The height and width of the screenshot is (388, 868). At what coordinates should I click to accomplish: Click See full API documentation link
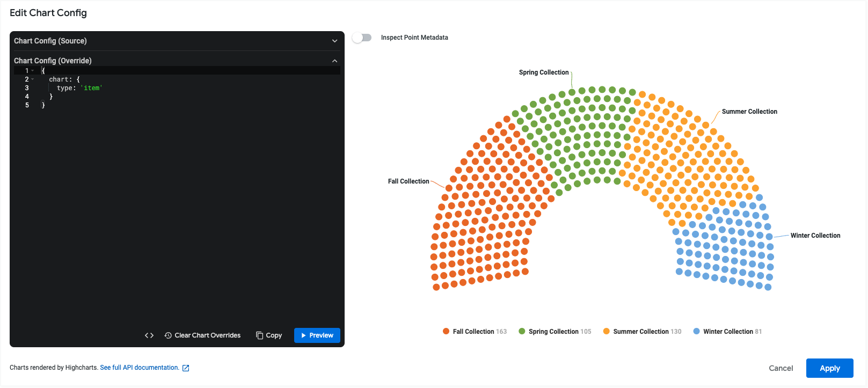[140, 368]
